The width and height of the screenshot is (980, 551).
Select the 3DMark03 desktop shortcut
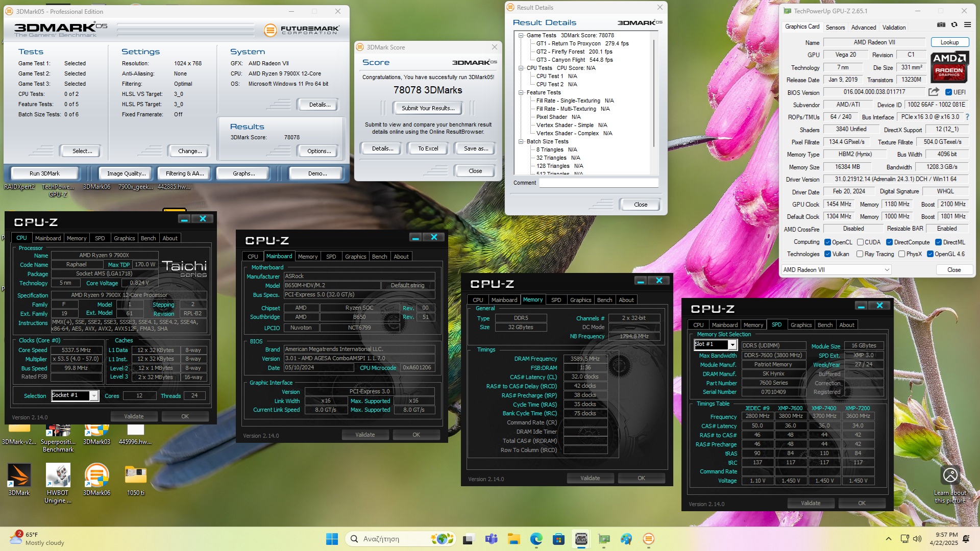tap(96, 434)
